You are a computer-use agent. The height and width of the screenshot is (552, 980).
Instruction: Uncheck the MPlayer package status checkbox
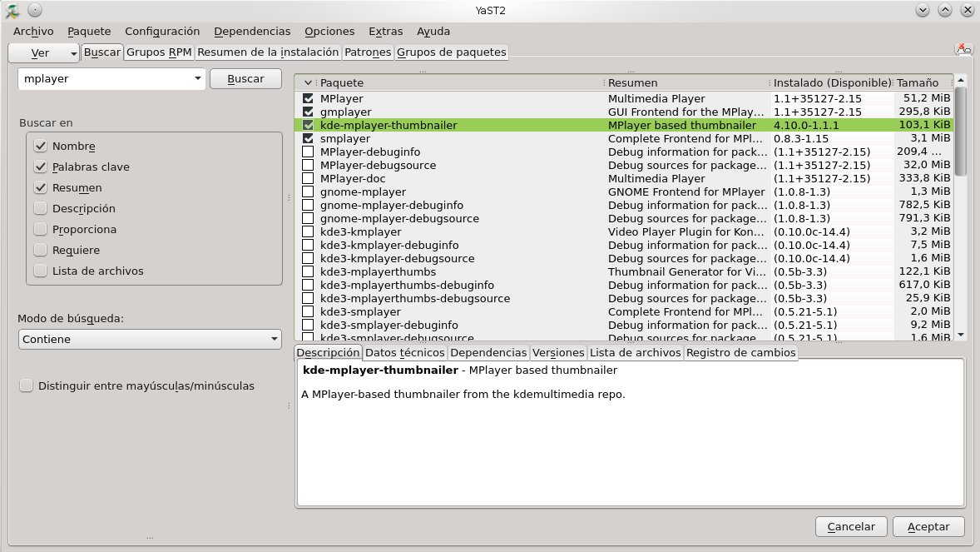[x=308, y=98]
